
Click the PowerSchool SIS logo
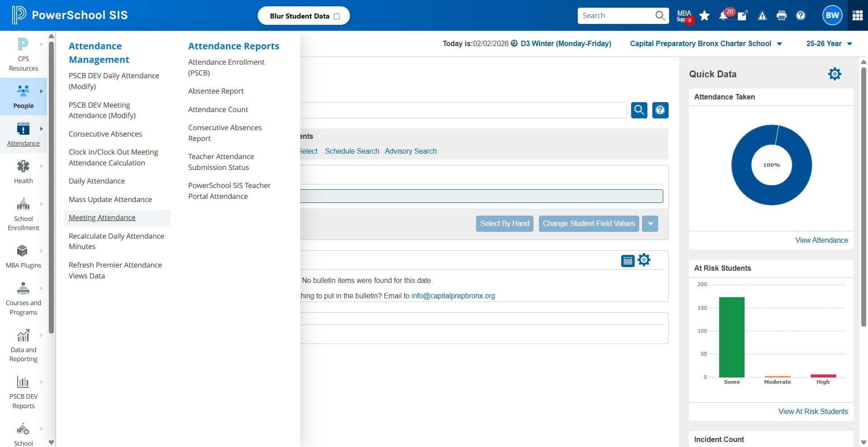(70, 15)
